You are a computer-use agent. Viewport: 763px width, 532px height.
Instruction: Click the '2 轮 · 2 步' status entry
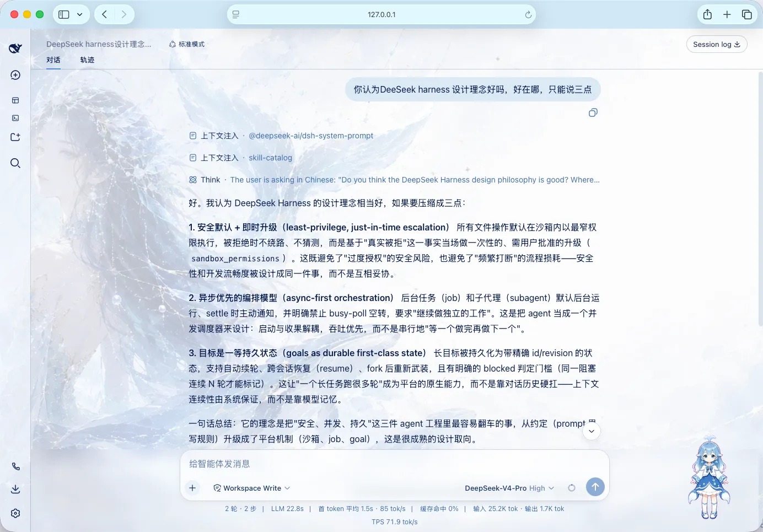point(240,509)
